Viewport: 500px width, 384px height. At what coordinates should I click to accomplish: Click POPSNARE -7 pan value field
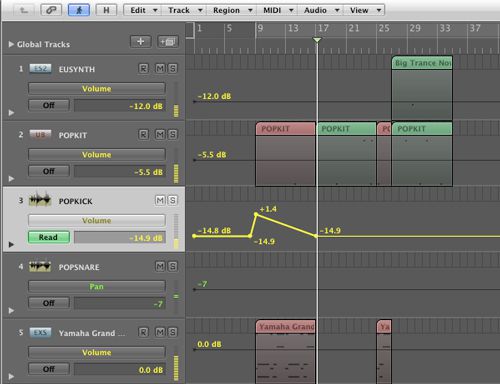click(x=120, y=304)
